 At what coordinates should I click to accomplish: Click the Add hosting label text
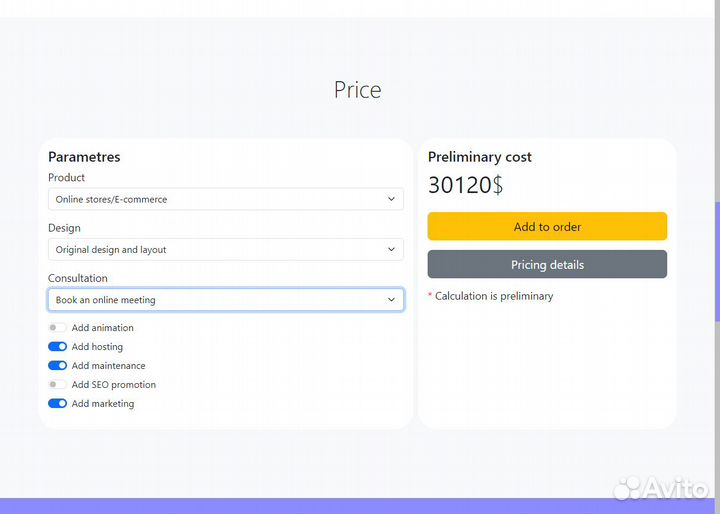pos(97,347)
